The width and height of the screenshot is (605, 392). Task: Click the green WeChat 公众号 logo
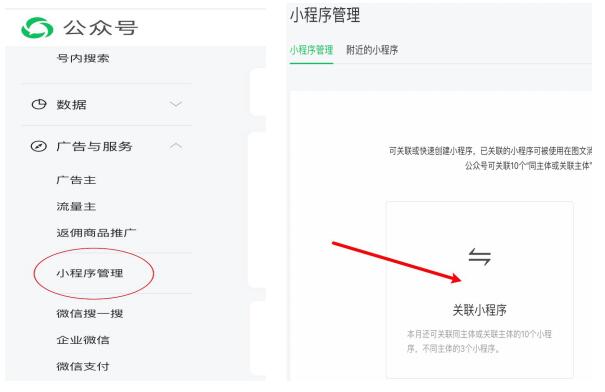[37, 28]
